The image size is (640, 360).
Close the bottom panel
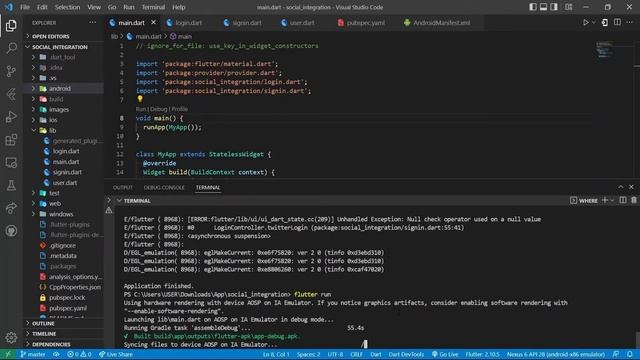pos(631,187)
